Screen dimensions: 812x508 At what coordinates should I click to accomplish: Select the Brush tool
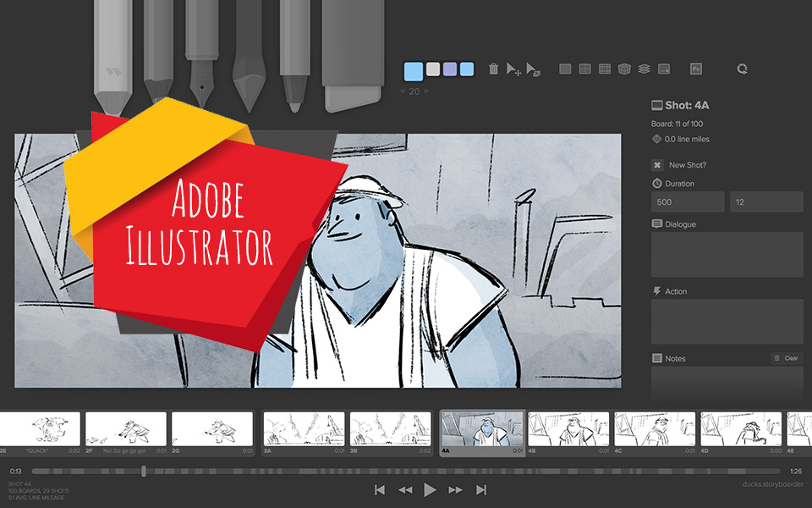coord(249,54)
